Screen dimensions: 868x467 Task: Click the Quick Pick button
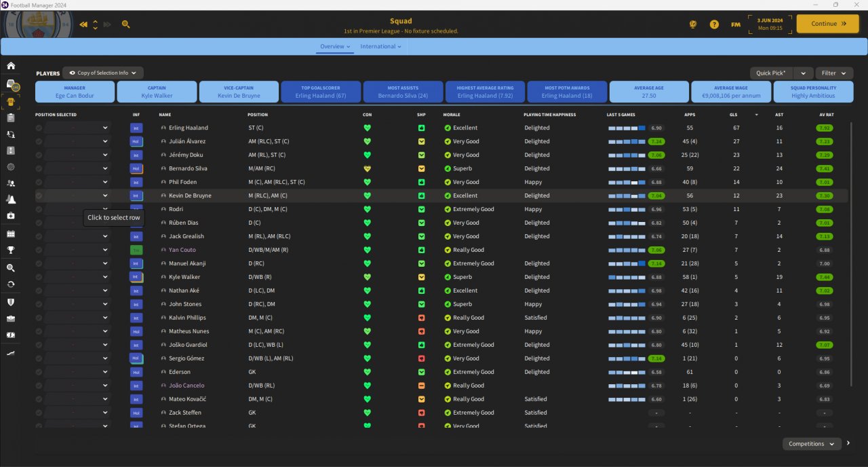[771, 73]
